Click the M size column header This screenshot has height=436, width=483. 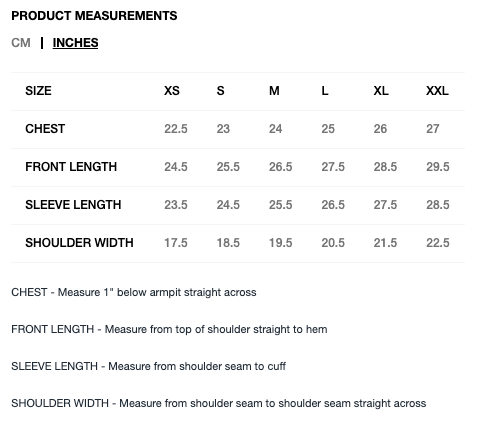[274, 91]
